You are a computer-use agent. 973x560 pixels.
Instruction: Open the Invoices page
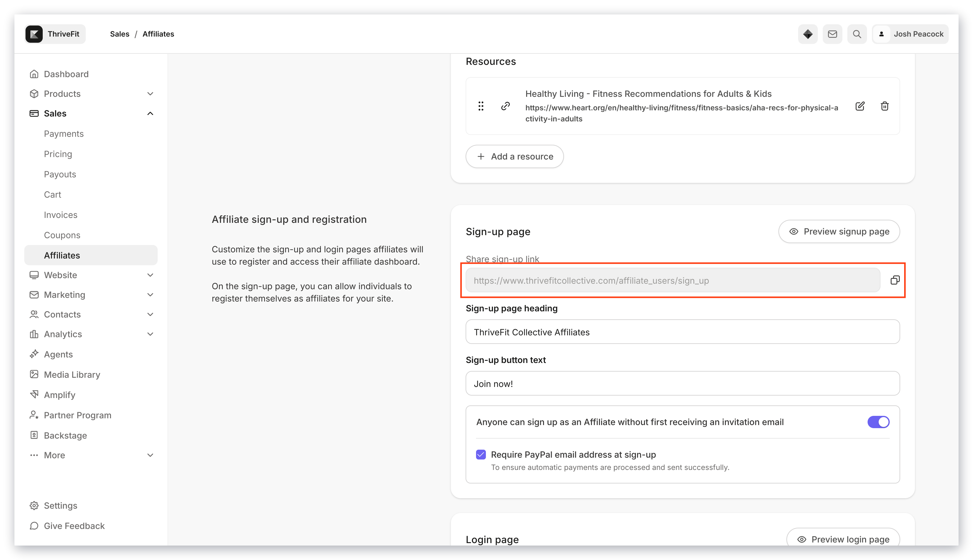pyautogui.click(x=61, y=215)
